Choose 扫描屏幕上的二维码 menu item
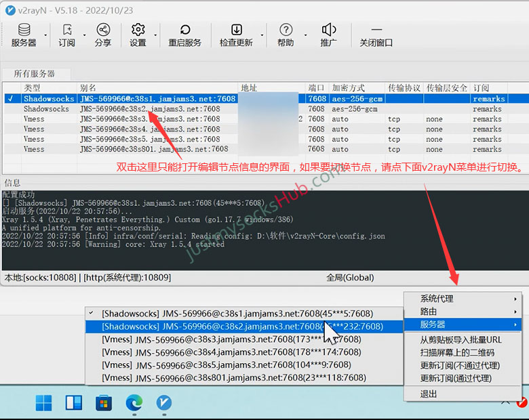Image resolution: width=529 pixels, height=420 pixels. point(463,352)
